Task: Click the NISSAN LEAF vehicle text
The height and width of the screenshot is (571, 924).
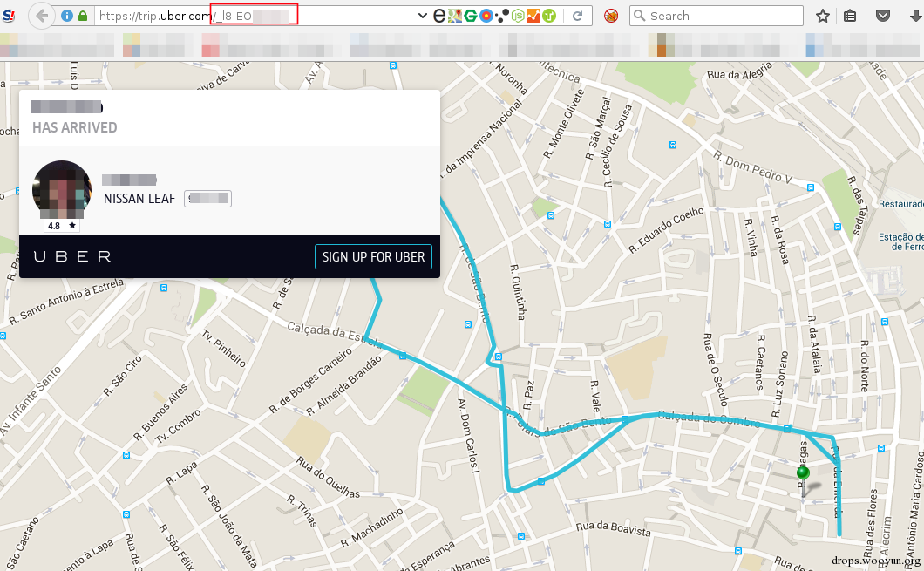Action: pos(139,199)
